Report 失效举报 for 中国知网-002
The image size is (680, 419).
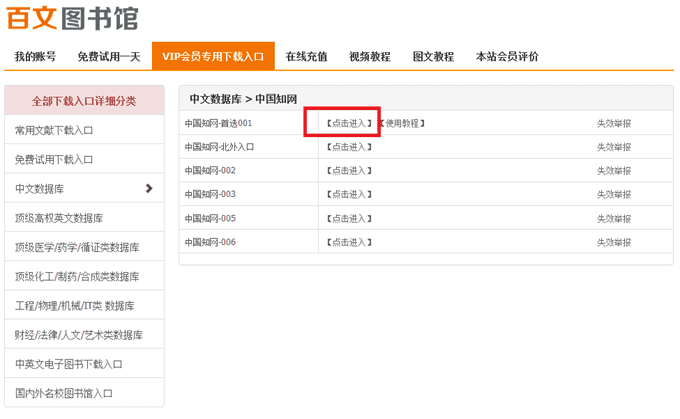(x=614, y=170)
